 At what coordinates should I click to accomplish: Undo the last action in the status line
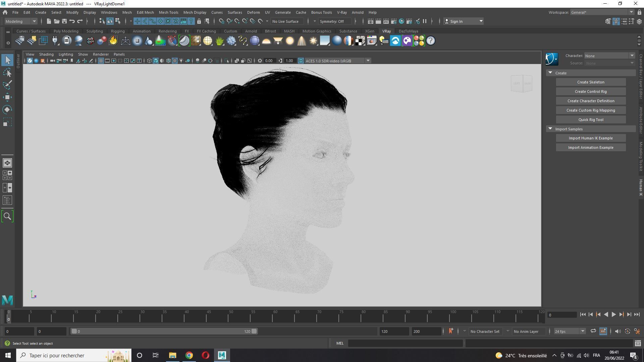point(72,21)
